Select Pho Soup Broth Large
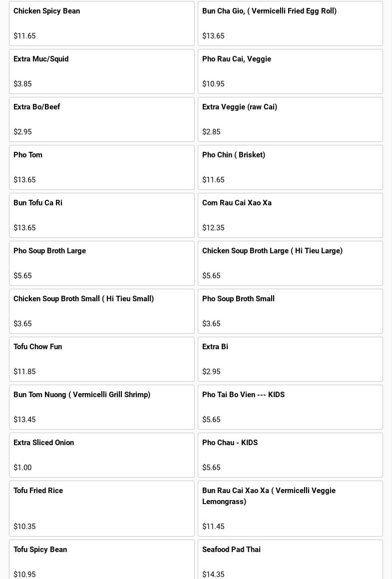Screen dimensions: 392x579 tap(101, 263)
